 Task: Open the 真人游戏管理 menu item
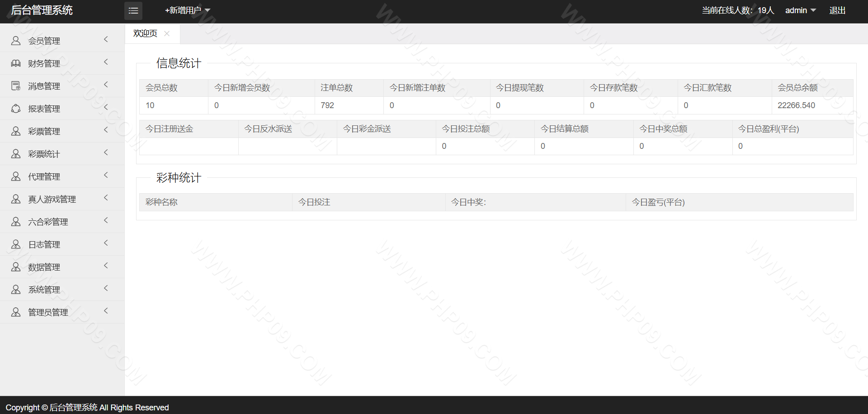tap(52, 199)
